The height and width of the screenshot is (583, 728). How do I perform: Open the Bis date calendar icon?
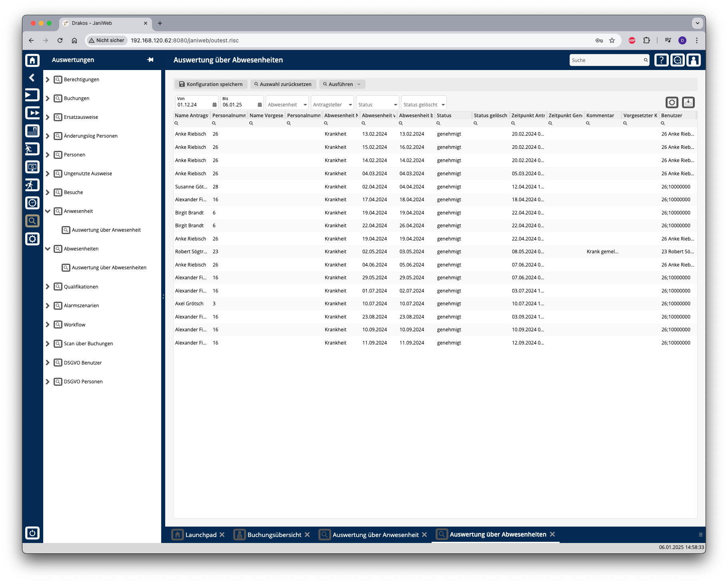click(x=260, y=105)
